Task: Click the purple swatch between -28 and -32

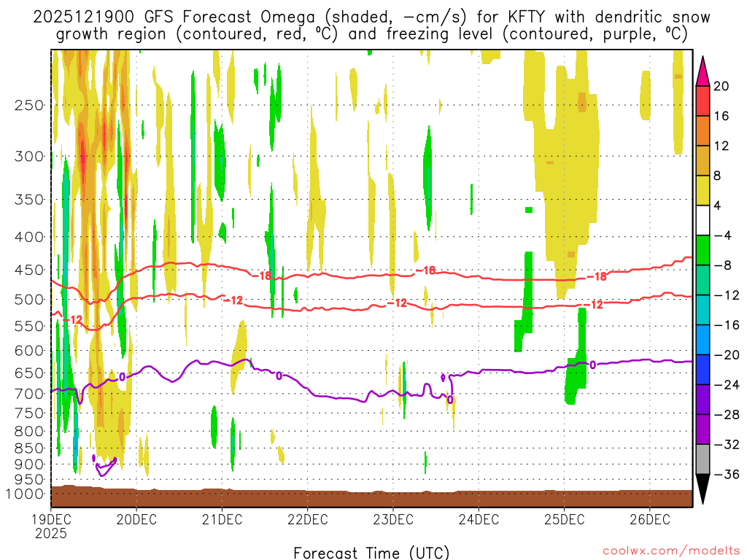Action: (x=703, y=429)
